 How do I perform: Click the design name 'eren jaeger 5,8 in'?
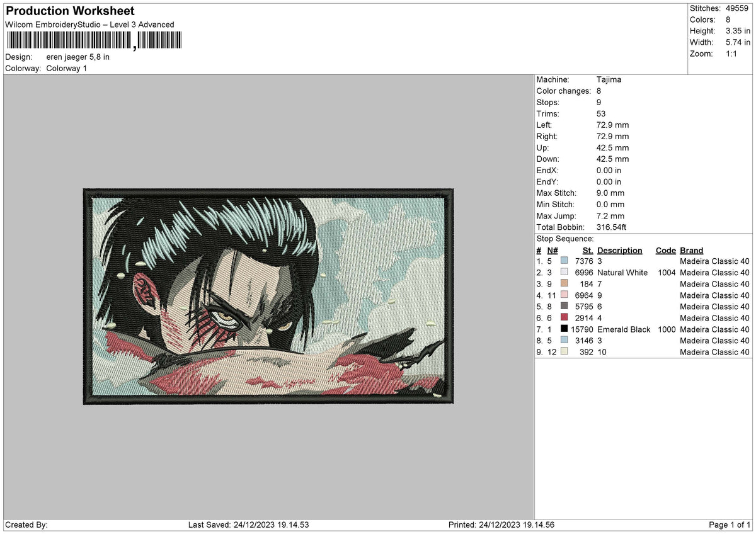coord(78,57)
